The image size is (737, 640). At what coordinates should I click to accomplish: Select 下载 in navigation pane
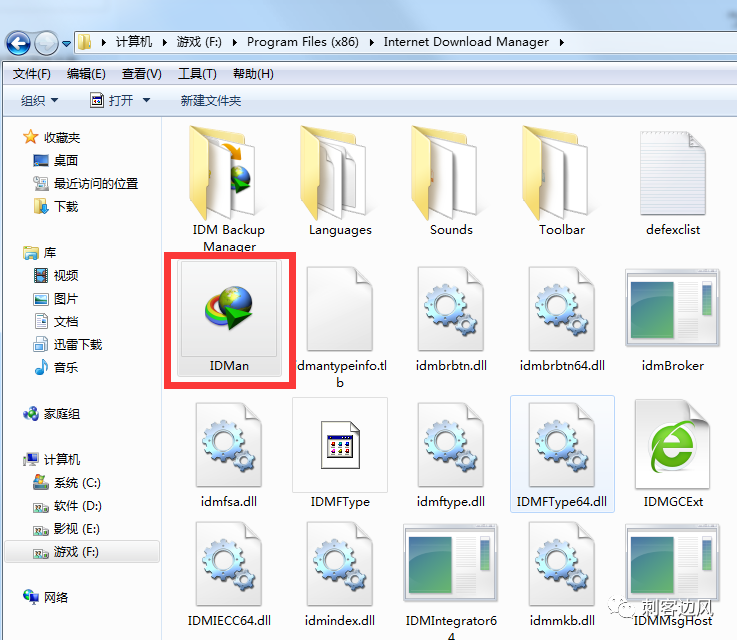point(55,207)
